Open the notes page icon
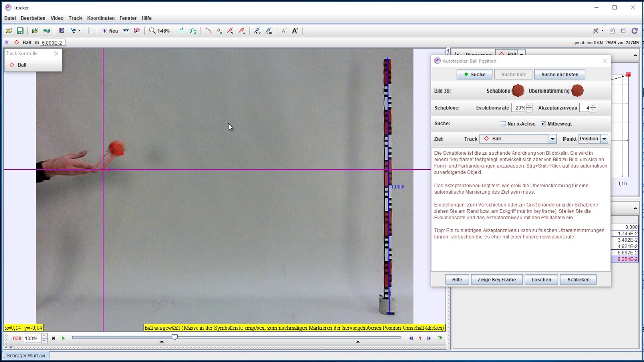 pyautogui.click(x=623, y=31)
